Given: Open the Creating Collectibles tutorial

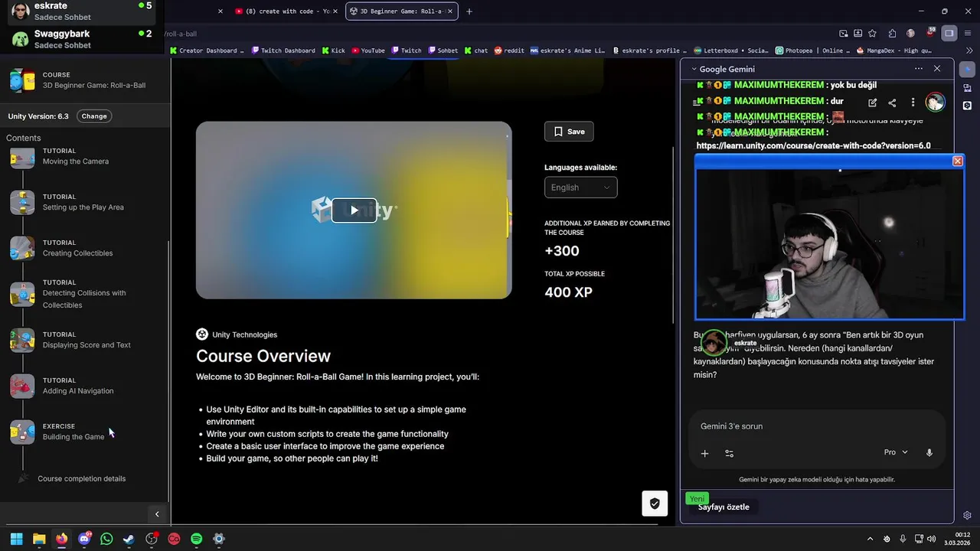Looking at the screenshot, I should 77,248.
